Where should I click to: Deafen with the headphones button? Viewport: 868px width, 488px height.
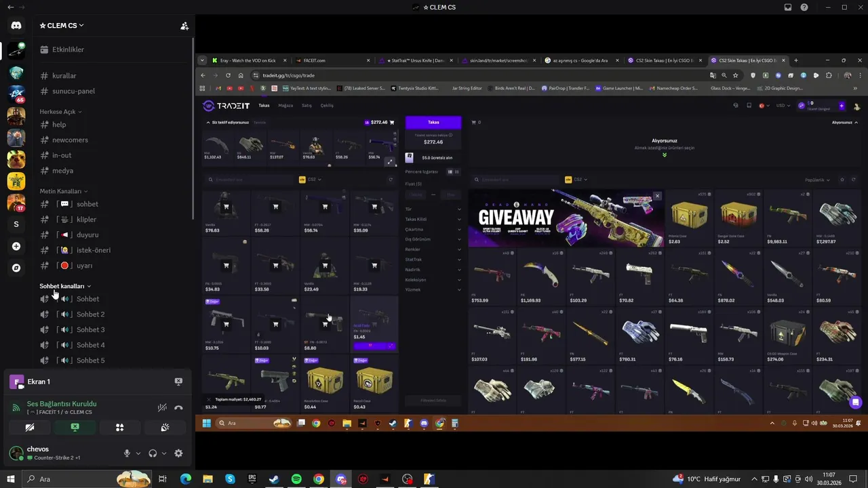[x=153, y=453]
